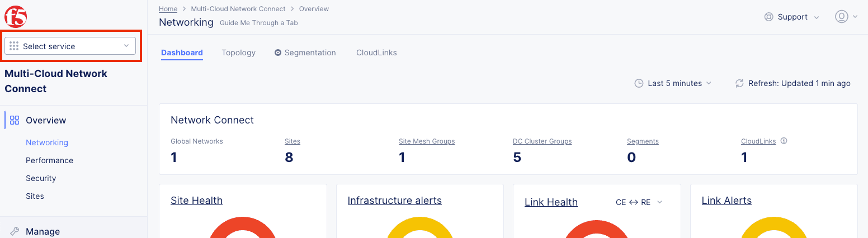This screenshot has height=238, width=868.
Task: Click the clock icon beside Last 5 minutes
Action: click(x=639, y=83)
